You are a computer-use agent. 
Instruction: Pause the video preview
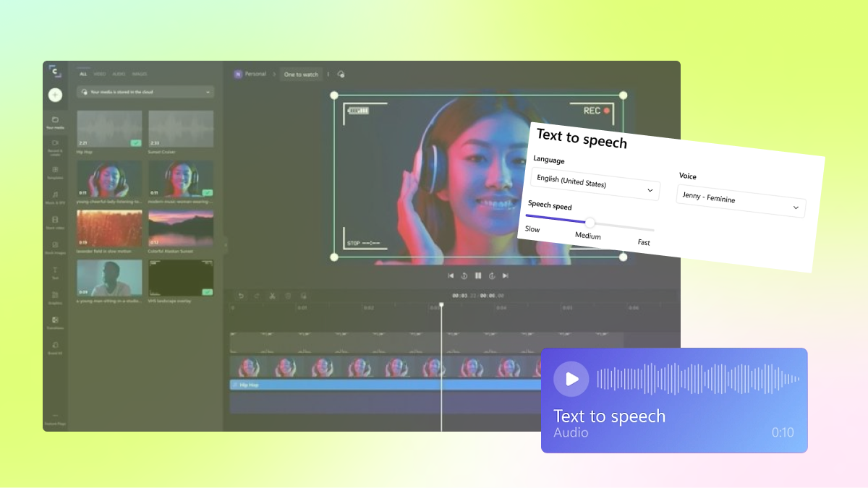coord(478,275)
